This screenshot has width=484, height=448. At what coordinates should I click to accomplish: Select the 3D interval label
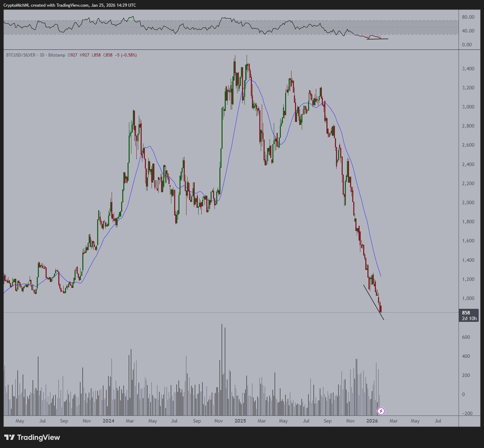(x=42, y=55)
